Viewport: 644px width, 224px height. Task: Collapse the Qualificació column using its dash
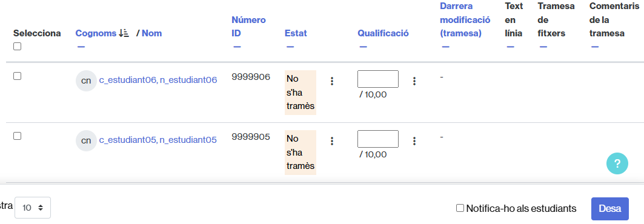[x=363, y=47]
